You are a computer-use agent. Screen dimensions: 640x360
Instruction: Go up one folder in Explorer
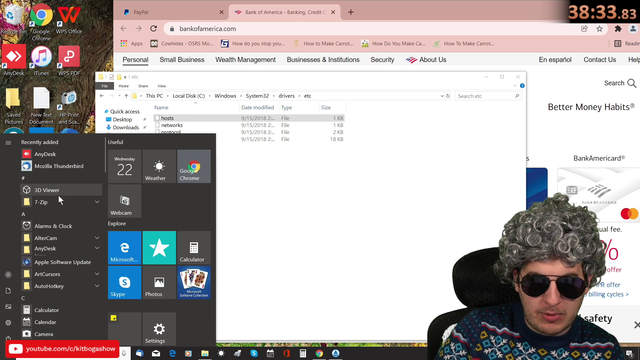pos(126,96)
